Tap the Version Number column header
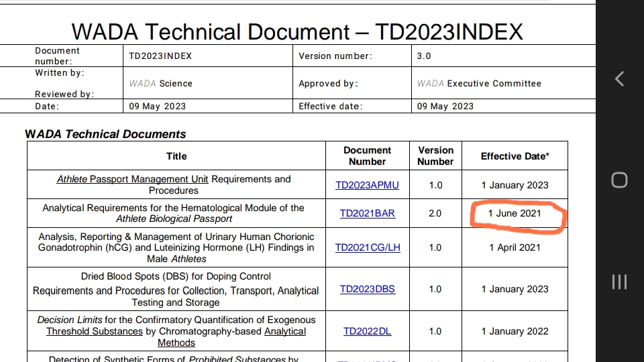644x362 pixels. pyautogui.click(x=435, y=156)
